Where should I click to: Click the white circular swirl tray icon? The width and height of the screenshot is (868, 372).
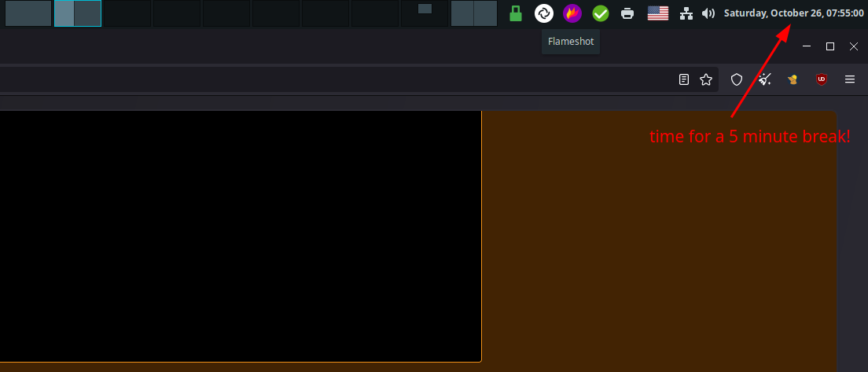pyautogui.click(x=544, y=13)
